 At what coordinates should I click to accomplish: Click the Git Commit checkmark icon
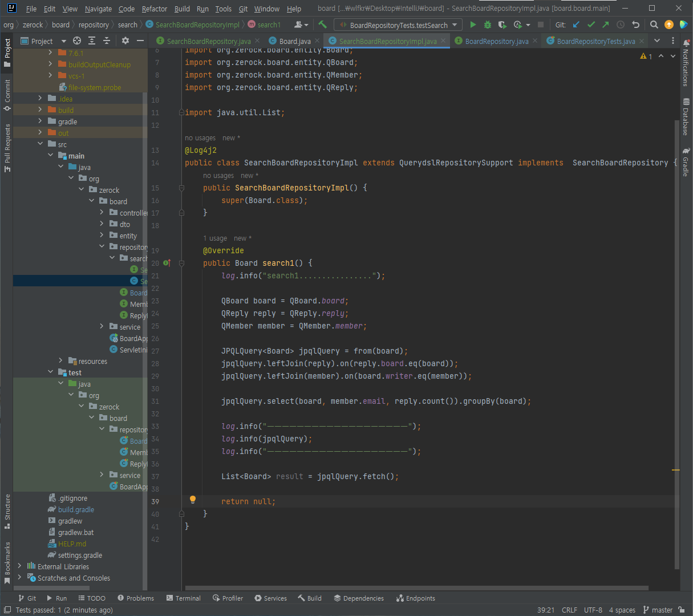point(591,25)
